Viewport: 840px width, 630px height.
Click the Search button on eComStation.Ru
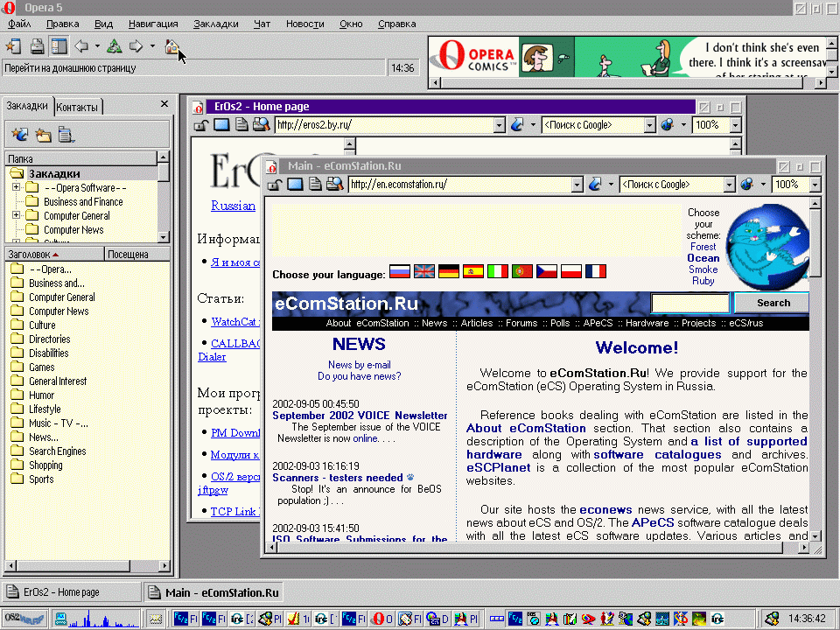click(x=773, y=303)
